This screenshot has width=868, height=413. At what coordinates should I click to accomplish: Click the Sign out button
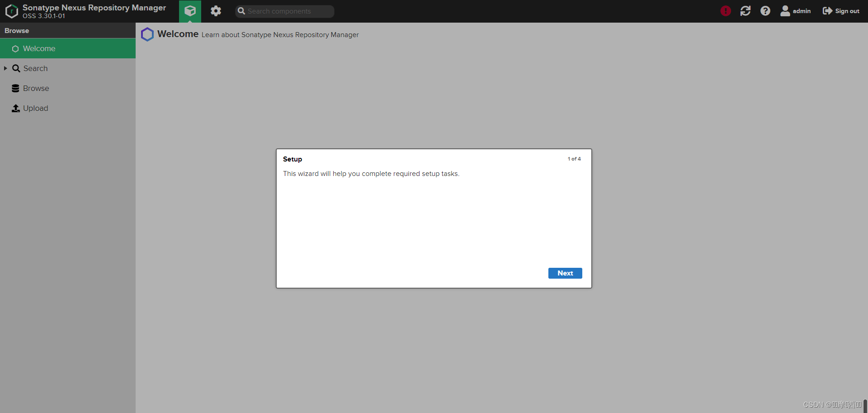(x=841, y=11)
